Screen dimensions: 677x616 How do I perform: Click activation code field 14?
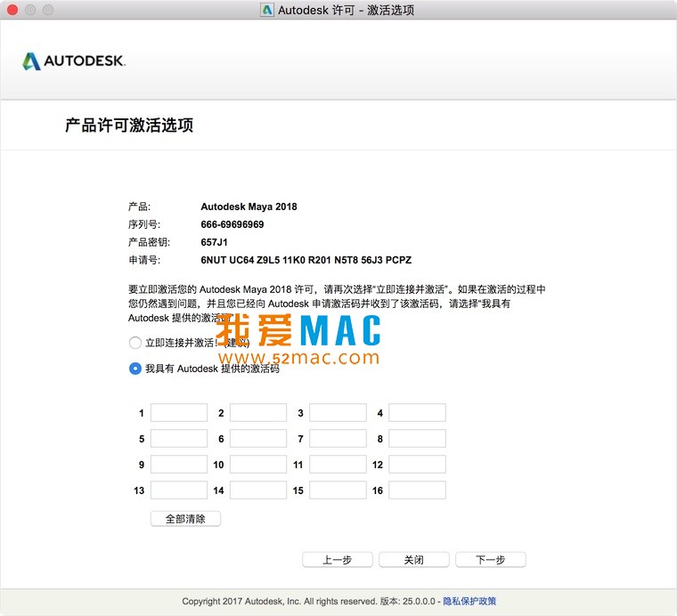(258, 490)
